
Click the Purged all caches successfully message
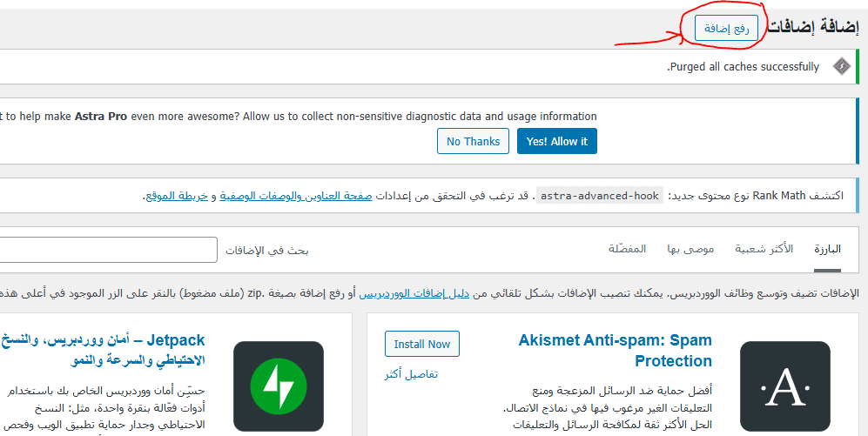[x=743, y=67]
